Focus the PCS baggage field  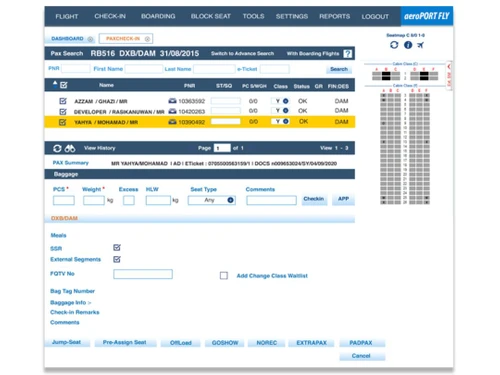64,200
